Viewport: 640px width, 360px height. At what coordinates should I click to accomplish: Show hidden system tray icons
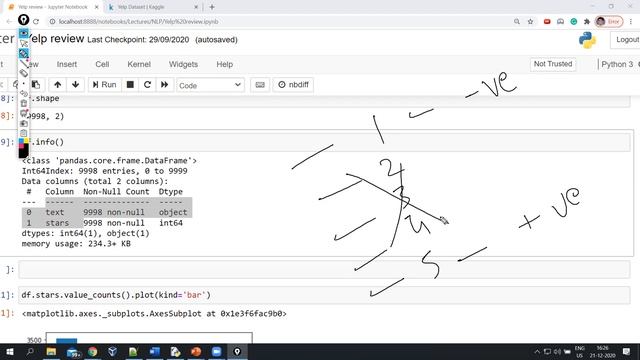point(537,351)
